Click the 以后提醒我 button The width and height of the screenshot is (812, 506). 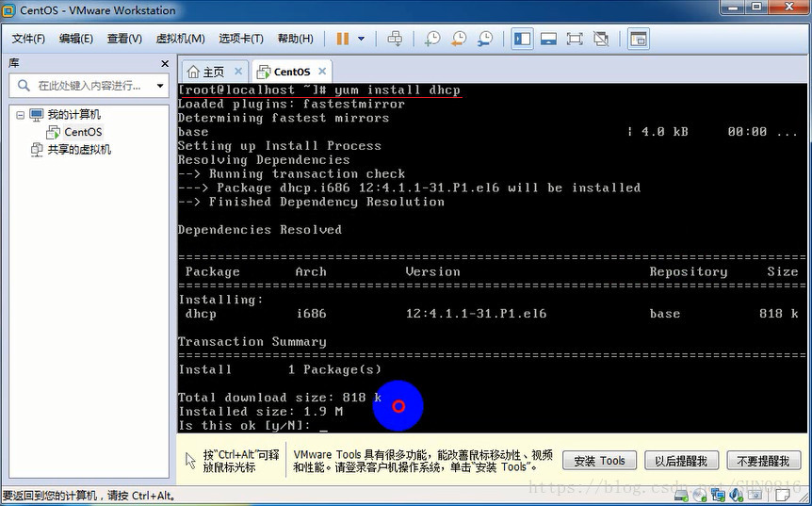pos(681,461)
